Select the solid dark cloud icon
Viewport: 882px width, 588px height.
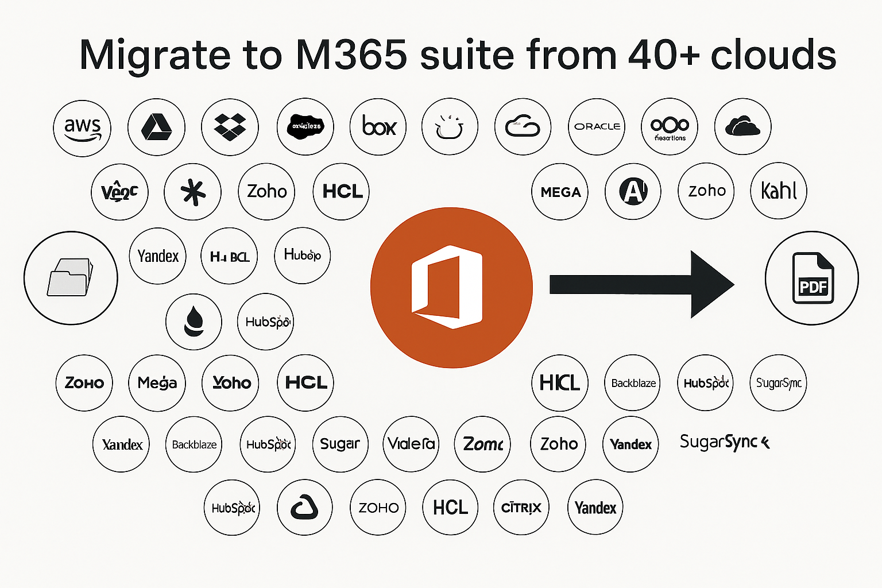pyautogui.click(x=742, y=126)
